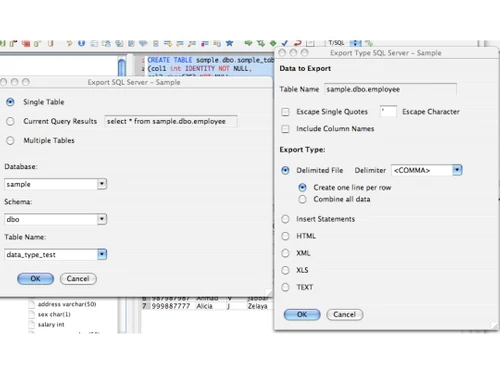Choose HTML export type
The width and height of the screenshot is (500, 375).
(x=285, y=236)
